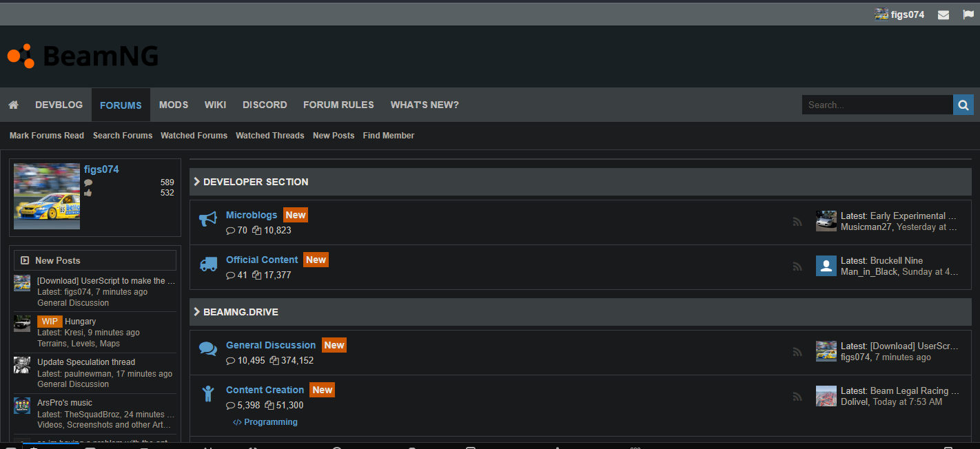
Task: Open the alerts flag icon
Action: (x=968, y=14)
